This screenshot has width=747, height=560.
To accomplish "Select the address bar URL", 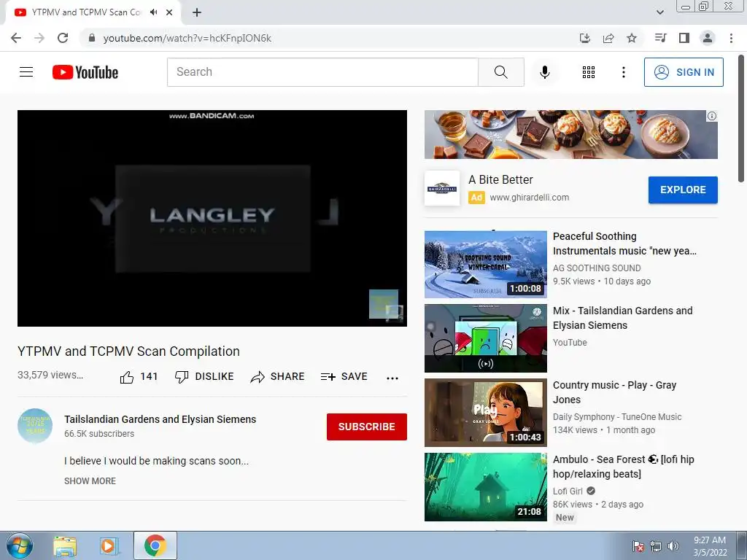I will 187,38.
